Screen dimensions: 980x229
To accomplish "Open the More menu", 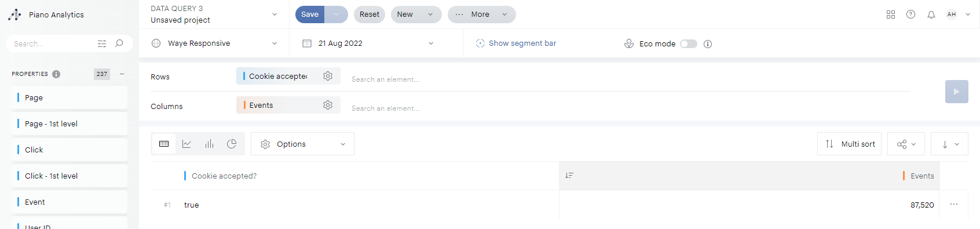I will [x=482, y=14].
